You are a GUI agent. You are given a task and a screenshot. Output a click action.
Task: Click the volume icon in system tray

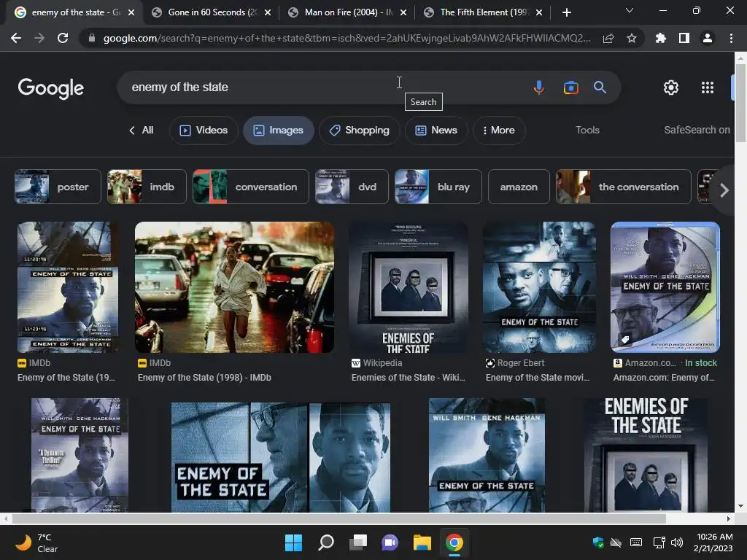pyautogui.click(x=676, y=542)
